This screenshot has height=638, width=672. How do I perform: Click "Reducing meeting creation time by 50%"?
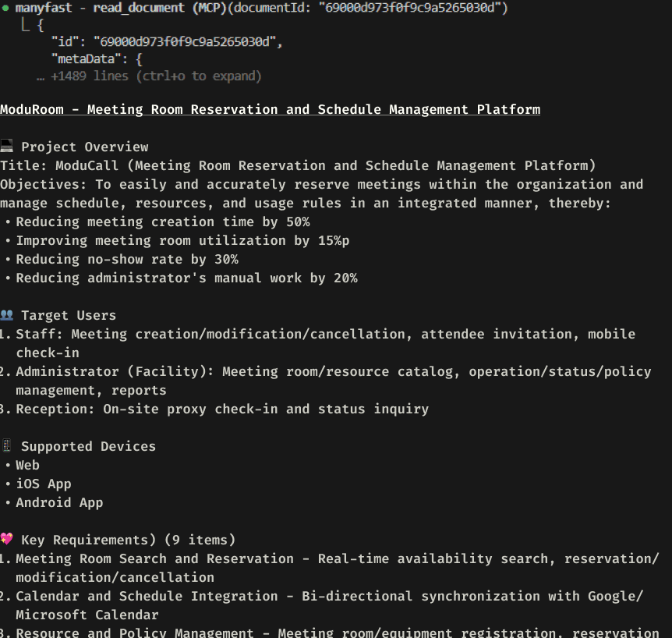point(163,222)
